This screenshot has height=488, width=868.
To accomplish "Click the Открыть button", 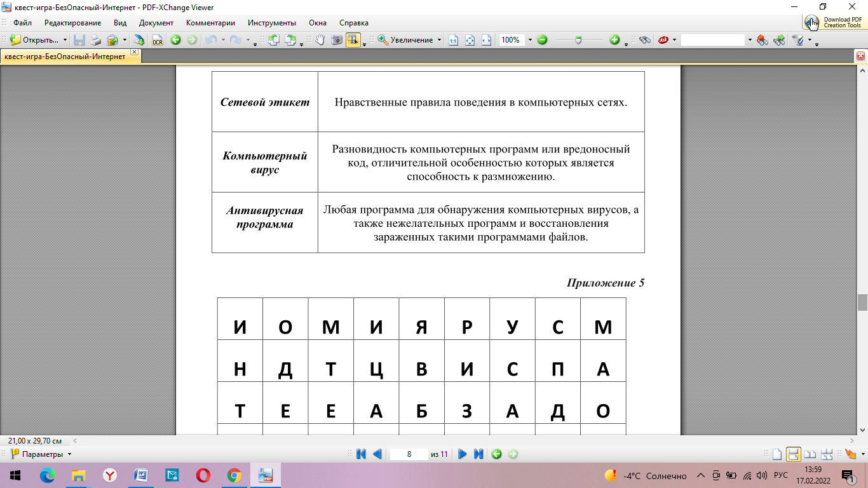I will coord(36,40).
